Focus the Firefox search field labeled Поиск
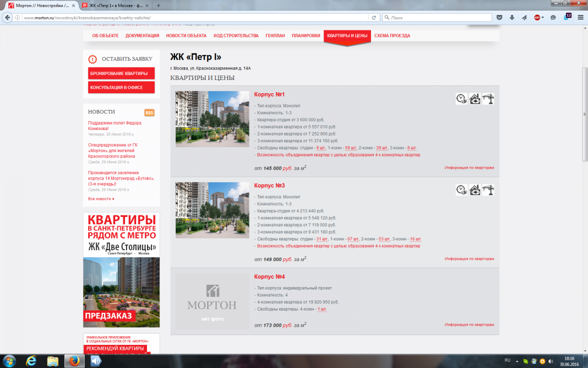Viewport: 588px width, 368px height. pyautogui.click(x=437, y=17)
